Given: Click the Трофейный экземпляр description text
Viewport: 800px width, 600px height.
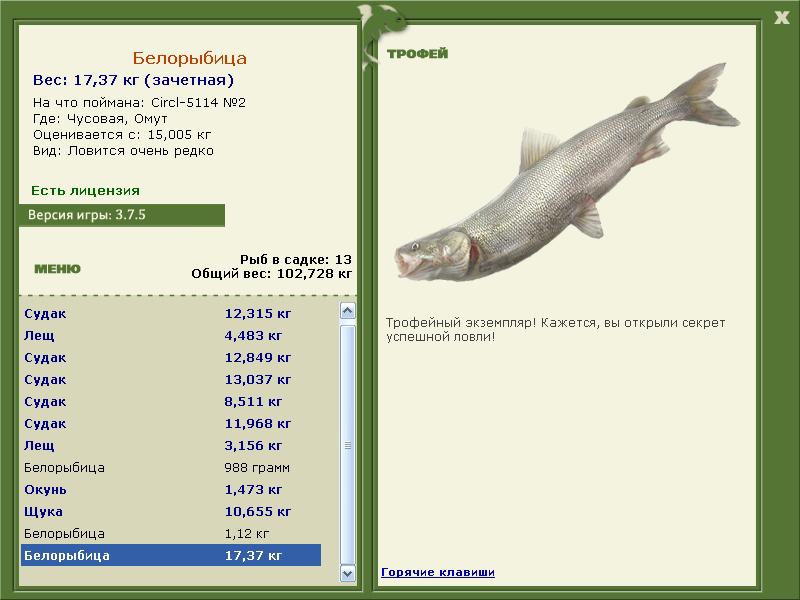Looking at the screenshot, I should tap(555, 330).
